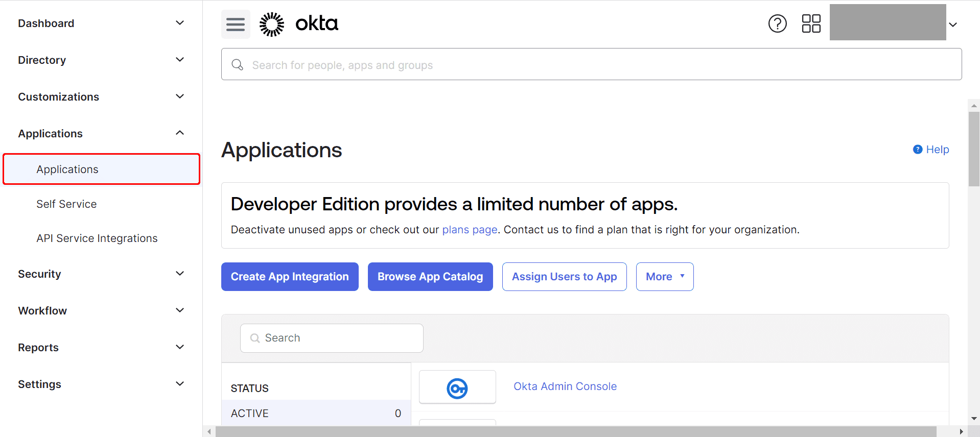
Task: Open the Security sidebar section
Action: coord(101,274)
